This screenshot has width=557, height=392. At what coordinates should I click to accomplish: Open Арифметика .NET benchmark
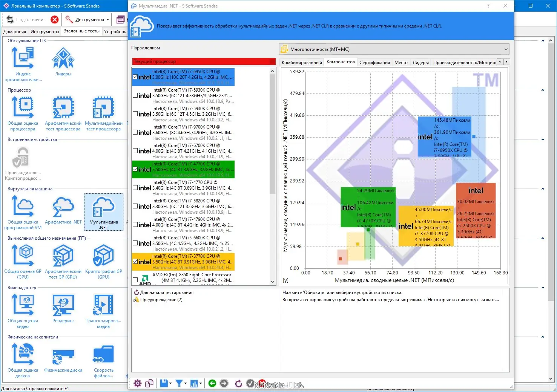[x=63, y=210]
